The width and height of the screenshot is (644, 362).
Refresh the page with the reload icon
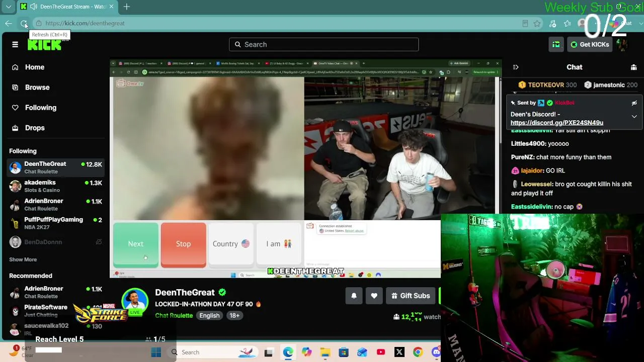pyautogui.click(x=24, y=23)
